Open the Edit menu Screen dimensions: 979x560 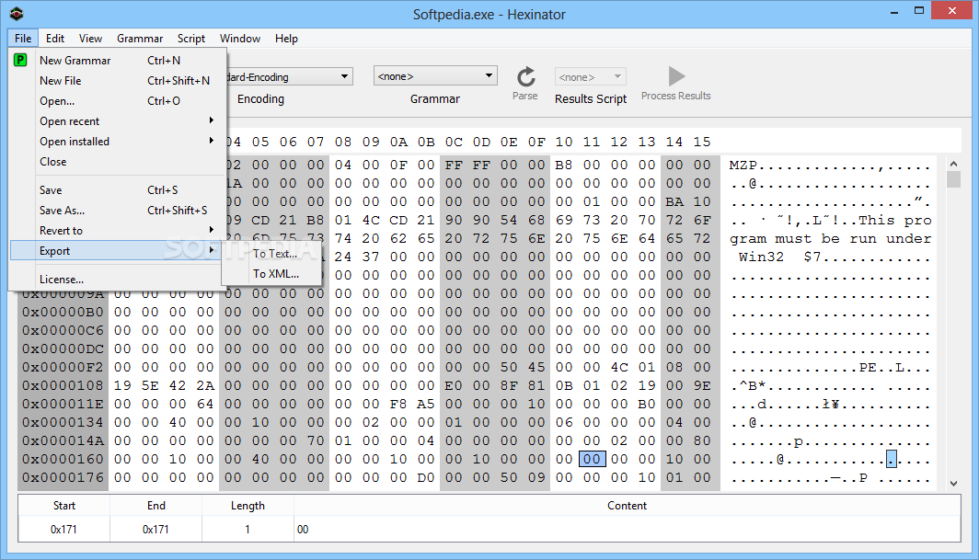pos(55,38)
